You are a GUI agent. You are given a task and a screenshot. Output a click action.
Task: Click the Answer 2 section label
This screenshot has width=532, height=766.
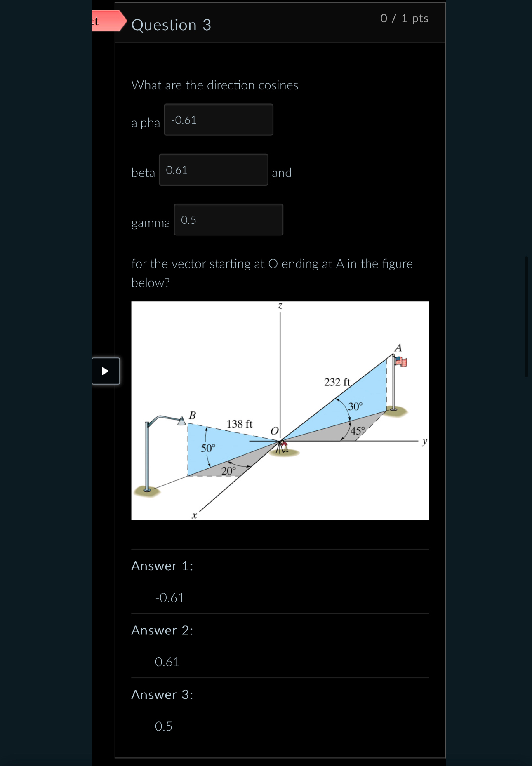162,630
